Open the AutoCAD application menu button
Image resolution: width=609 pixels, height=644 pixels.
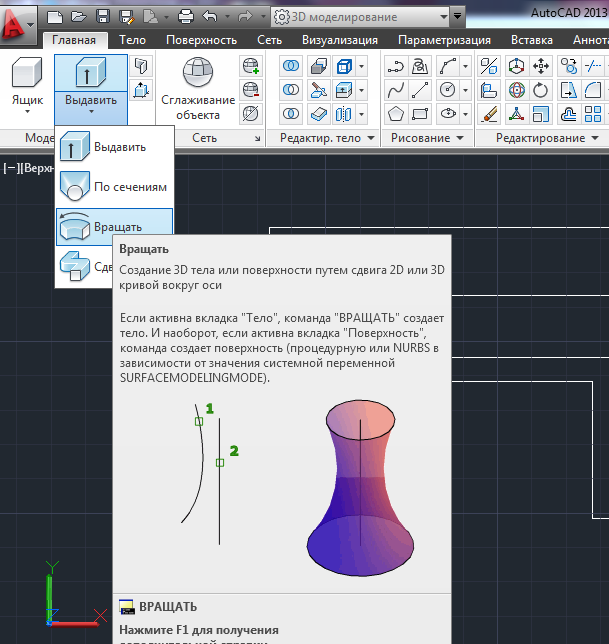(18, 24)
